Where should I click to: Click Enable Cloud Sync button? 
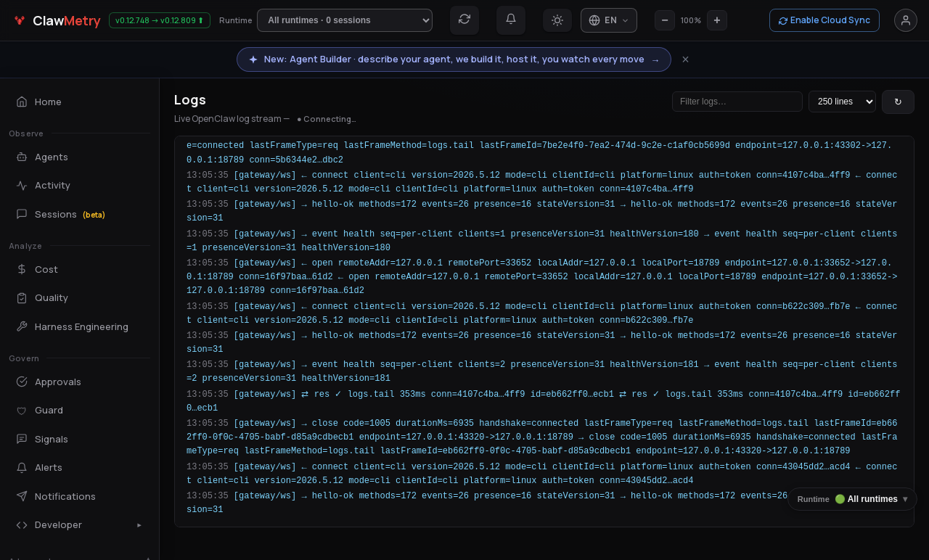(x=824, y=20)
